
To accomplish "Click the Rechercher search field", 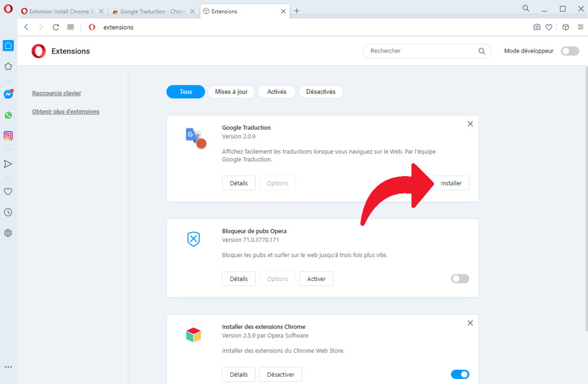I will click(x=427, y=51).
